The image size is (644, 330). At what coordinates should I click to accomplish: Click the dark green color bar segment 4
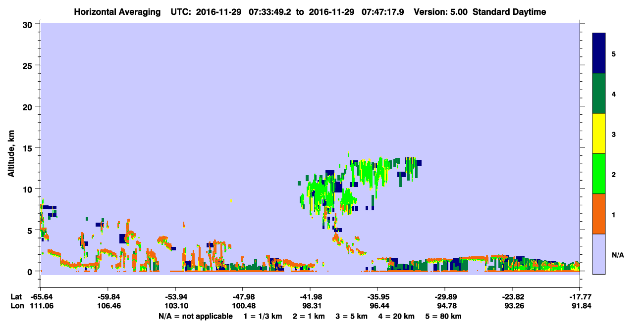599,94
